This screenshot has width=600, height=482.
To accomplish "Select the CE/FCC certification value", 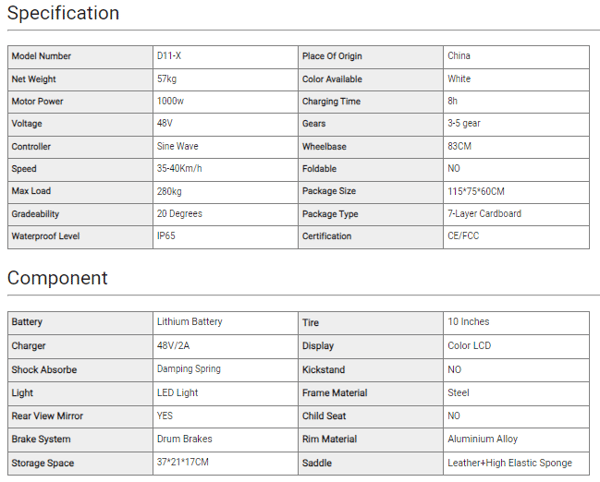I will 465,236.
